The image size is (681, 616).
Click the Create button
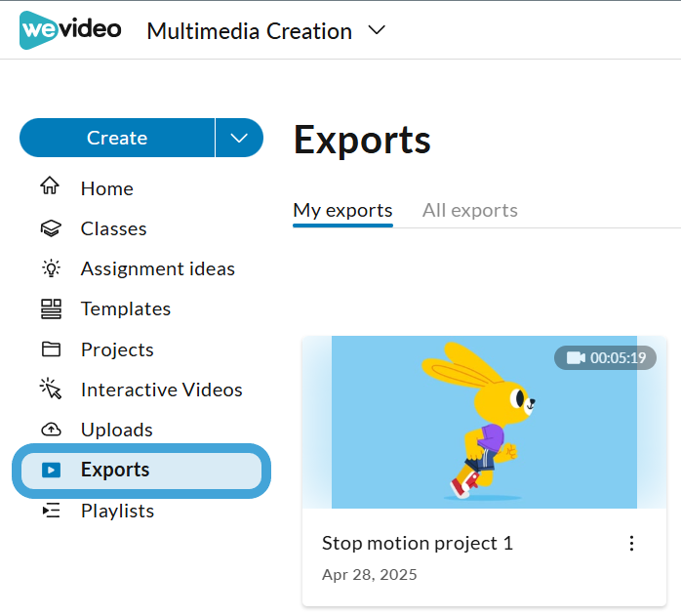(x=117, y=138)
